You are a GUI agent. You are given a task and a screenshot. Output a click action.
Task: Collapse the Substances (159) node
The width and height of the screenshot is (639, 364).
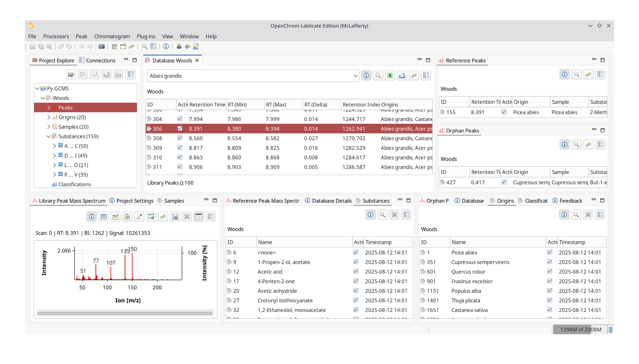[48, 136]
